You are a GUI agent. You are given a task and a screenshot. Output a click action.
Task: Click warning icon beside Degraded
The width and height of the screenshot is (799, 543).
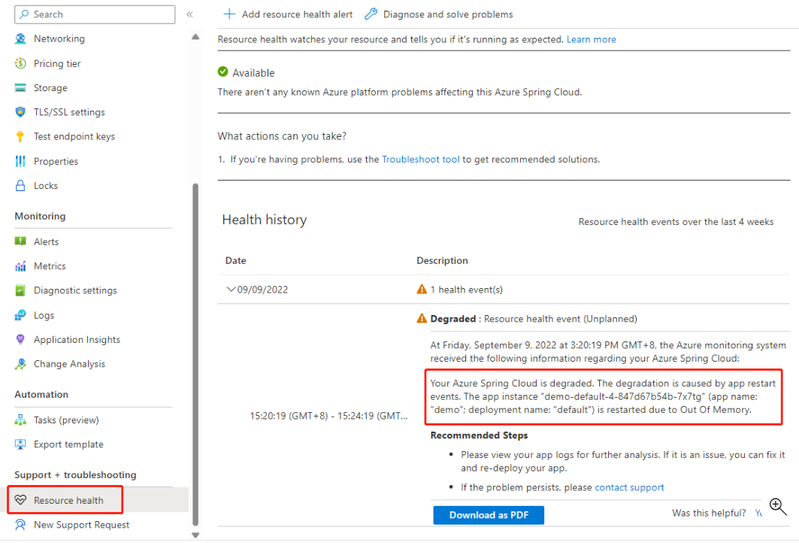pos(422,318)
